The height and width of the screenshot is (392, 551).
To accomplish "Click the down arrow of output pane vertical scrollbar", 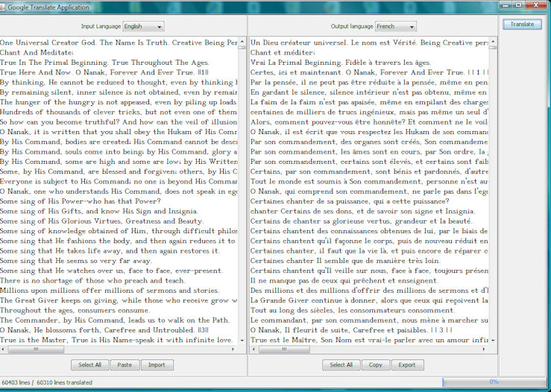I will point(493,340).
